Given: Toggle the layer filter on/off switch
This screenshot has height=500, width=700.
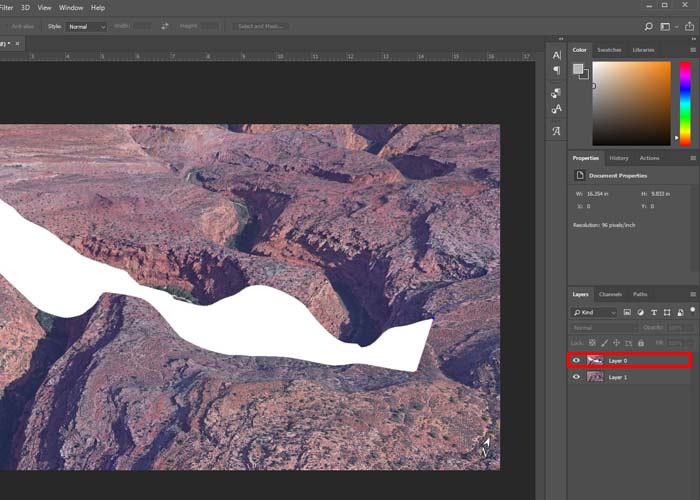Looking at the screenshot, I should click(692, 310).
